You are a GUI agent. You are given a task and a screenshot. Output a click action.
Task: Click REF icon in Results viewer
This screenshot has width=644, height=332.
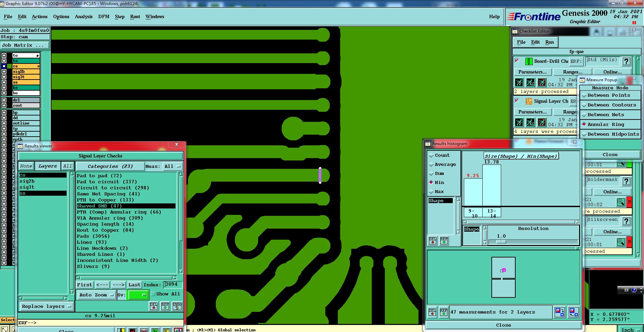click(165, 306)
